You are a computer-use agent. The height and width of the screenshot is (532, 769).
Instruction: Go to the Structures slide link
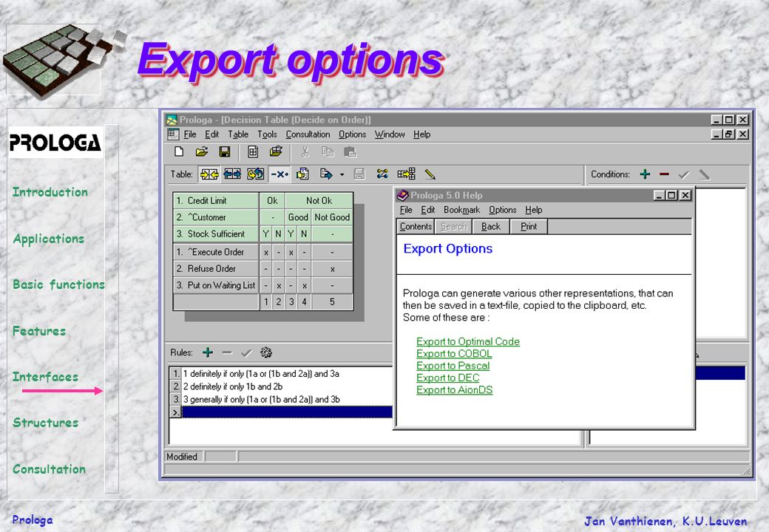coord(45,422)
